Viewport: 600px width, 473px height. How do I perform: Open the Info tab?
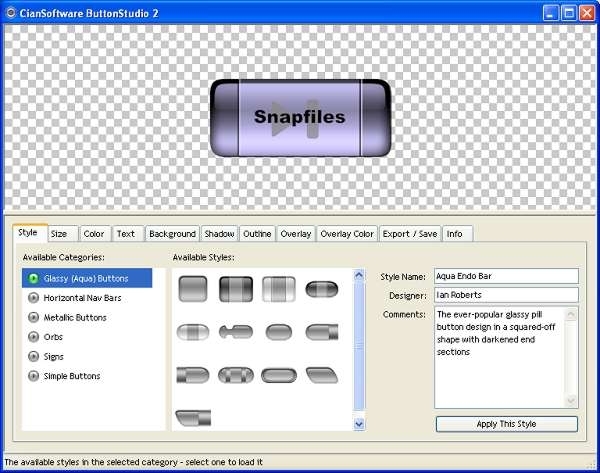457,234
